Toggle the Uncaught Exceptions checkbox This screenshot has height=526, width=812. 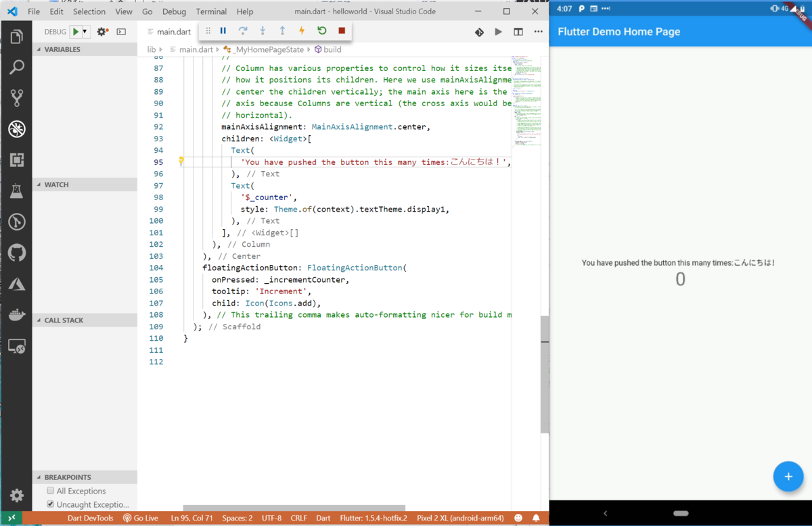50,504
